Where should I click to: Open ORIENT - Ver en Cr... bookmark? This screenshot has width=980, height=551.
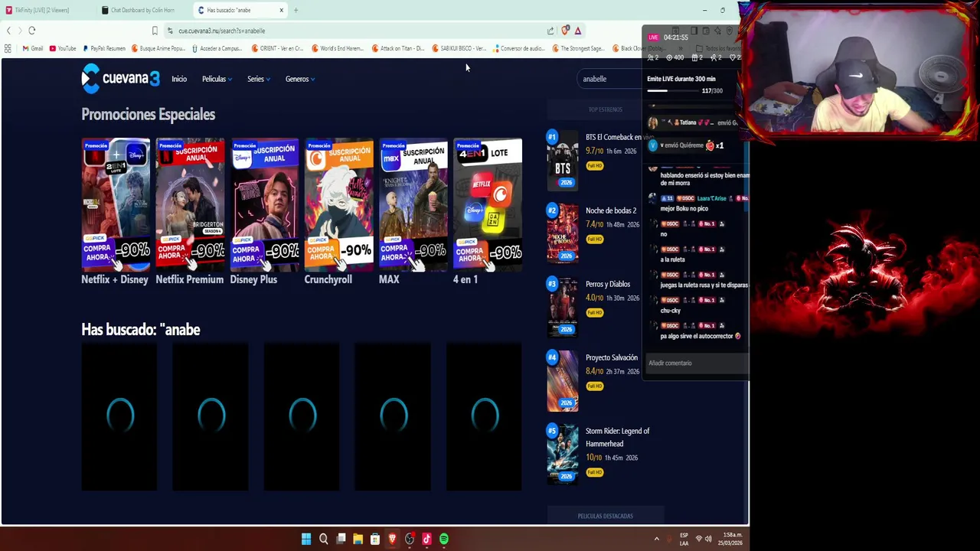pos(278,48)
